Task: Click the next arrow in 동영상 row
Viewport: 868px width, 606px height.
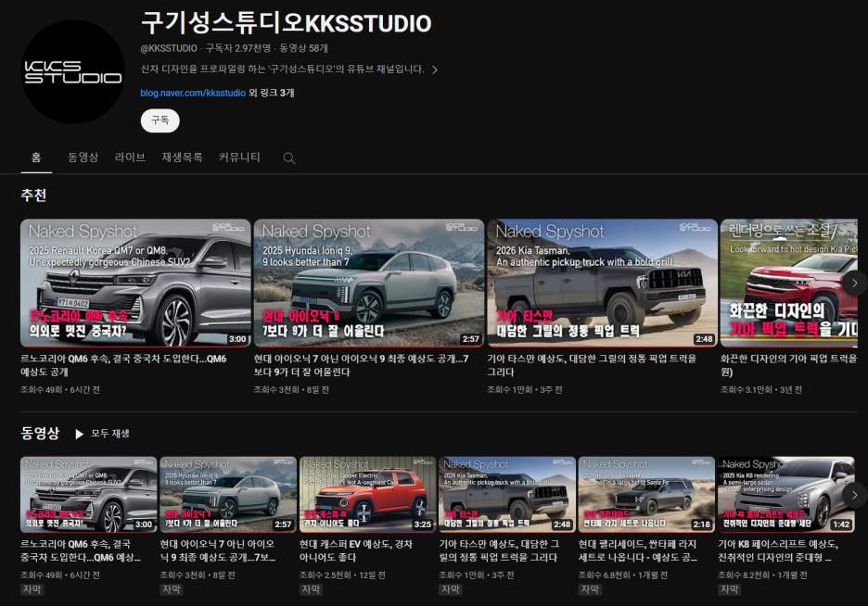Action: click(854, 495)
